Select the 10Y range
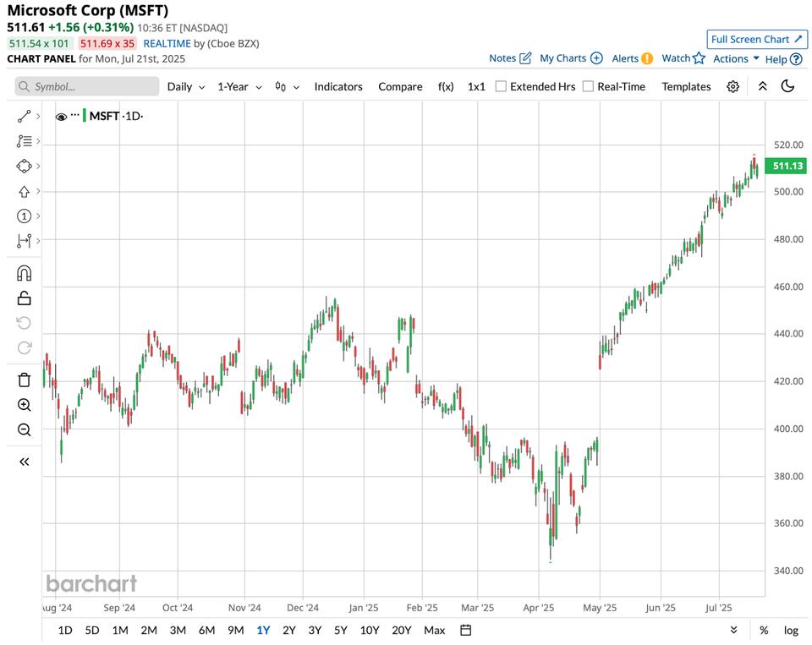This screenshot has width=812, height=645. coord(370,630)
